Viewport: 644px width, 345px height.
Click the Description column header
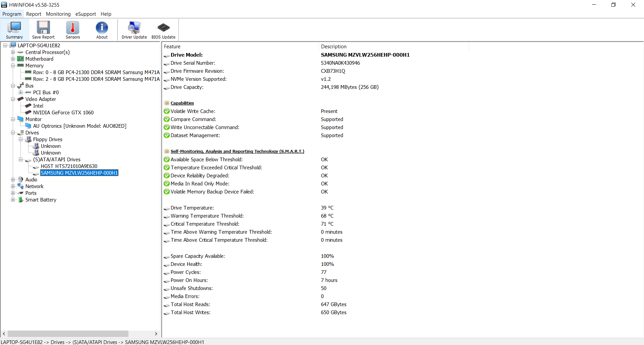[394, 47]
